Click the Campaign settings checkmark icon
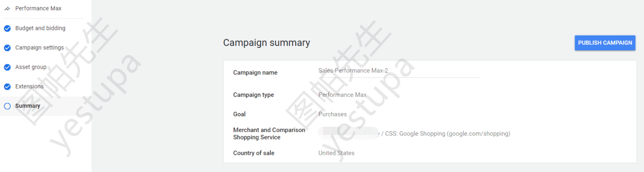Screen dimensions: 644x172 (7, 48)
